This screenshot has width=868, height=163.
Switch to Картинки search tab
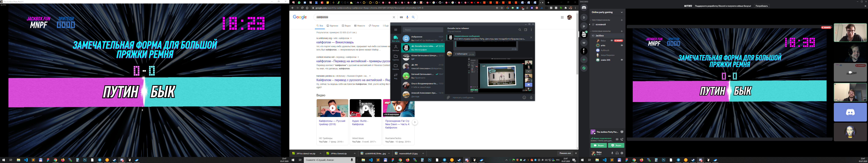point(332,26)
